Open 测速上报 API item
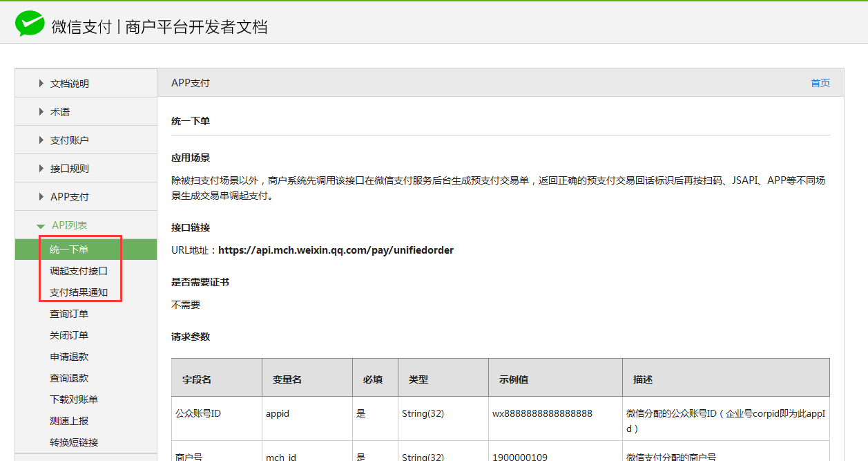The image size is (868, 461). (69, 421)
